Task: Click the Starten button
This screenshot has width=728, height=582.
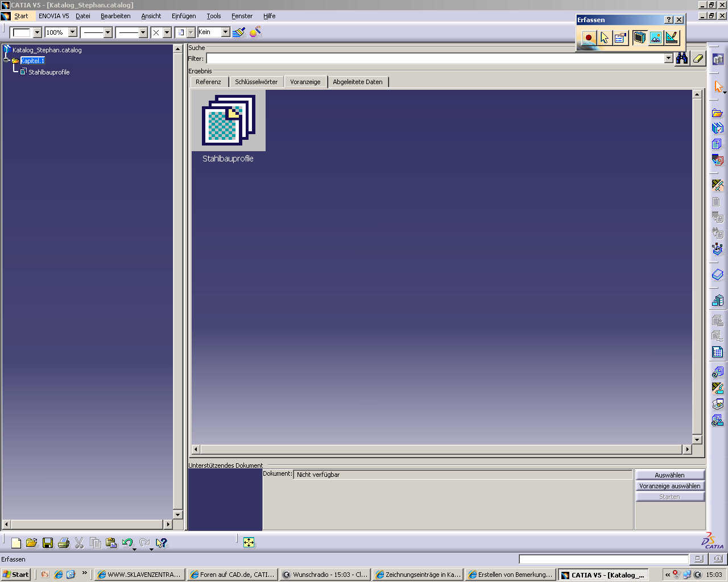Action: (x=669, y=497)
